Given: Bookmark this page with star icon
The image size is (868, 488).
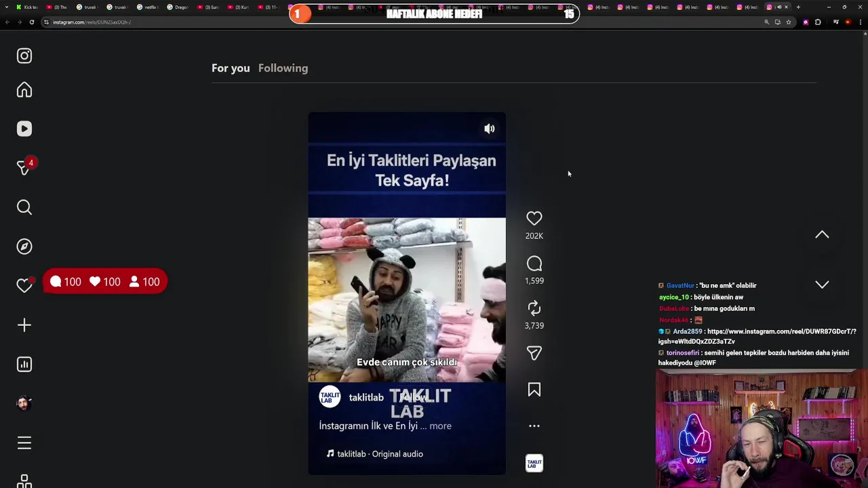Looking at the screenshot, I should pos(789,22).
